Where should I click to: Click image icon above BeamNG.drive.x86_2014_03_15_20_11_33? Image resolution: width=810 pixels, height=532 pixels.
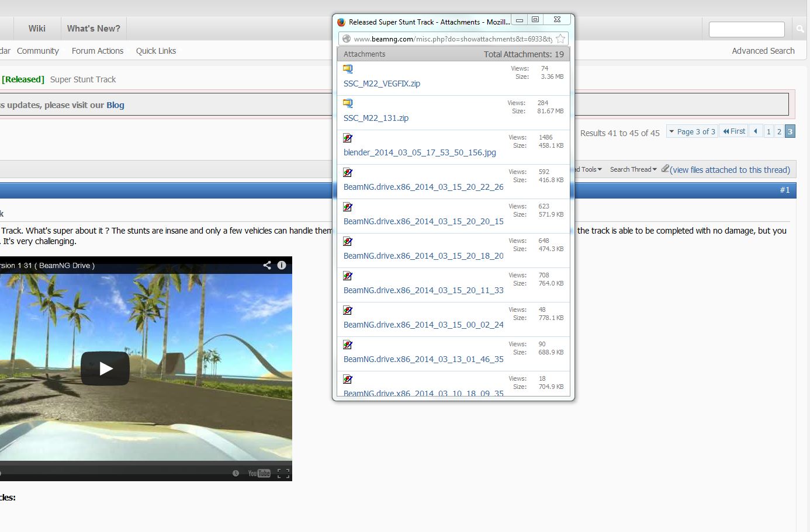348,276
